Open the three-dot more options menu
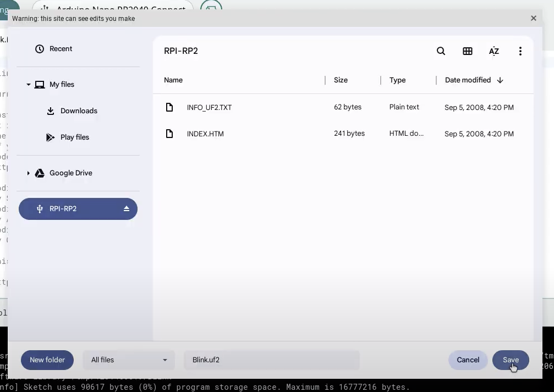Screen dimensions: 554x392 [x=520, y=51]
